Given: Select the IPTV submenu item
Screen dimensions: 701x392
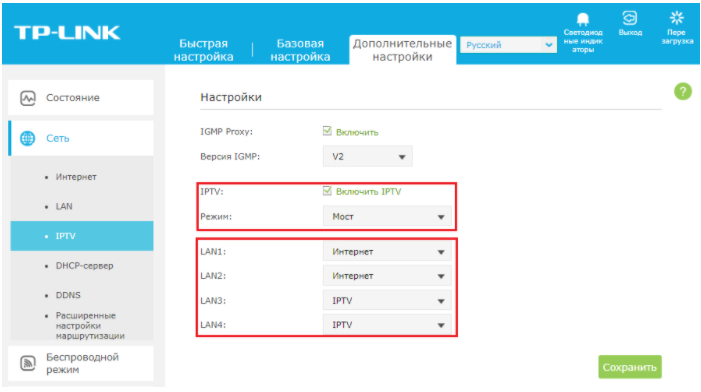Looking at the screenshot, I should [82, 236].
